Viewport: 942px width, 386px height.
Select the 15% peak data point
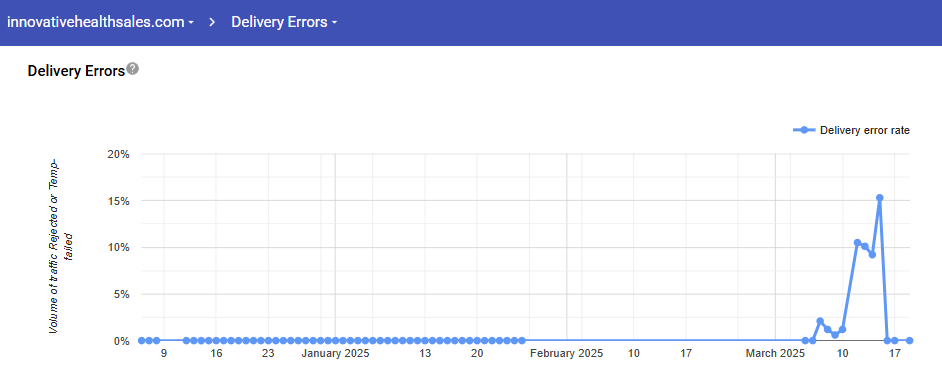click(880, 198)
